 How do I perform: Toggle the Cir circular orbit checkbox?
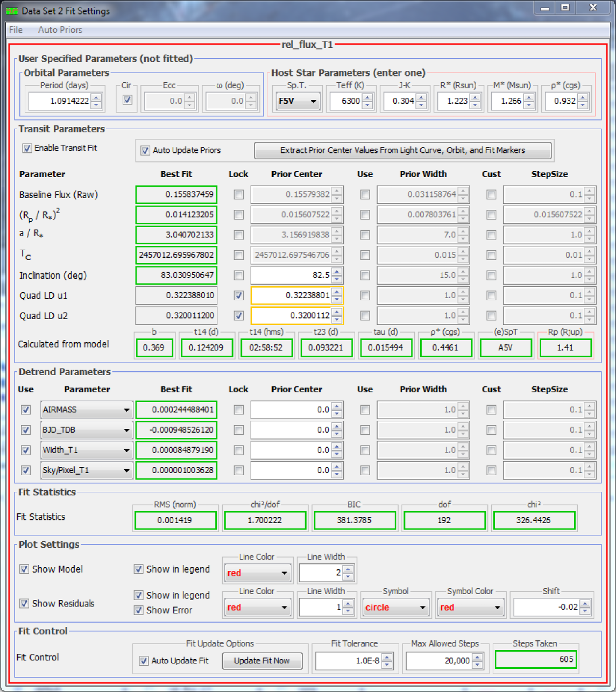[x=128, y=100]
